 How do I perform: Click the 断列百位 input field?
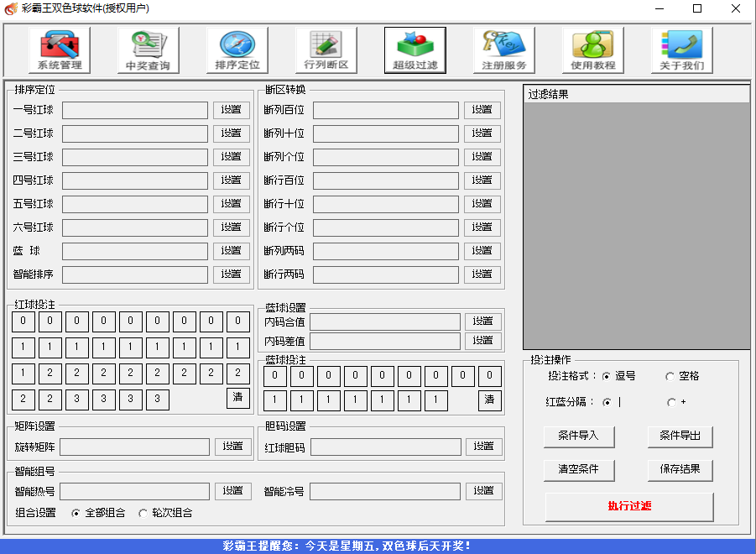(386, 111)
